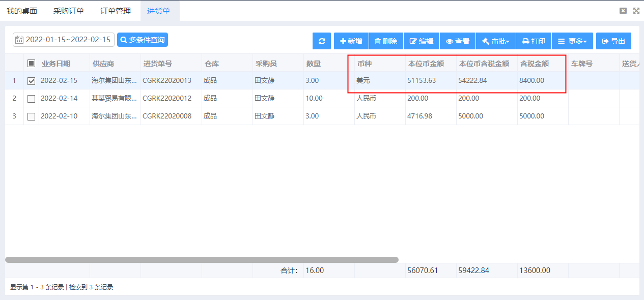Click the 导出 export button

point(613,41)
